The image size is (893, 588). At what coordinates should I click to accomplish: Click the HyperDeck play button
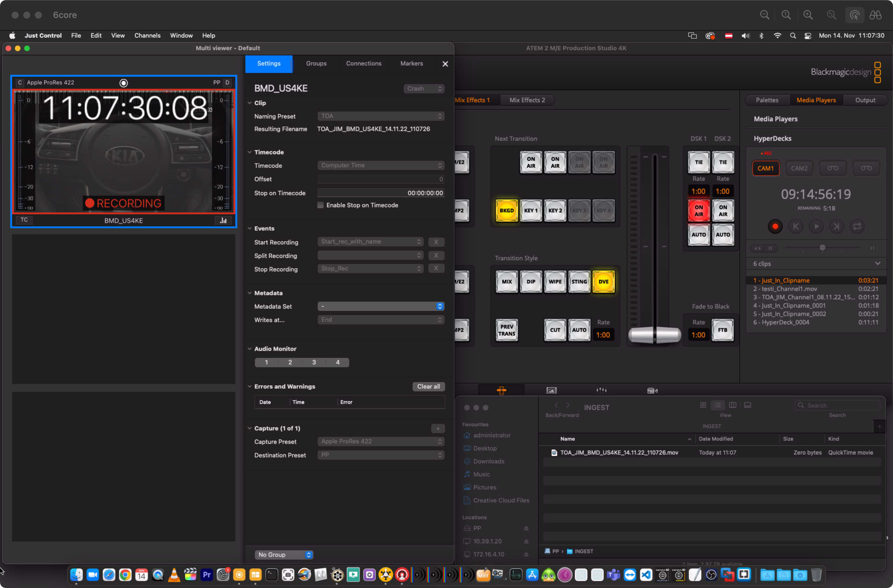coord(816,226)
